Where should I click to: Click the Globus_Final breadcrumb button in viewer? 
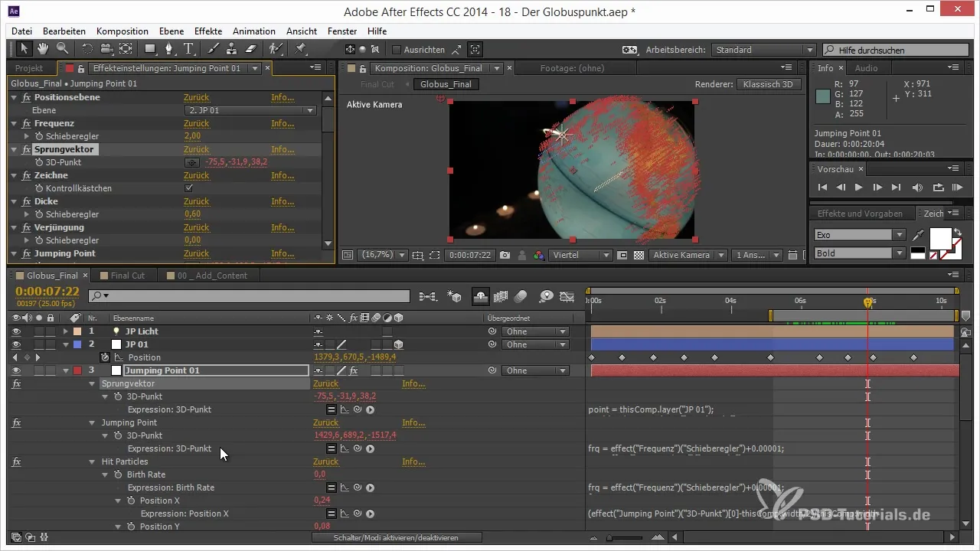[446, 84]
